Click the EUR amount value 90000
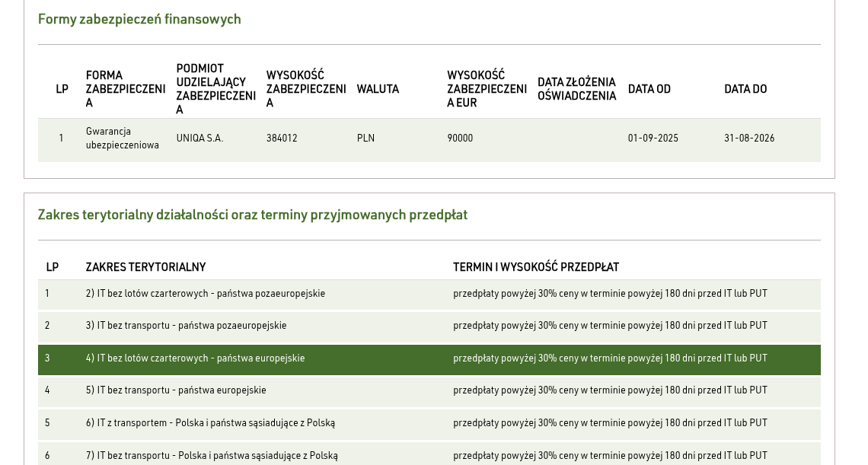Image resolution: width=868 pixels, height=465 pixels. click(460, 139)
